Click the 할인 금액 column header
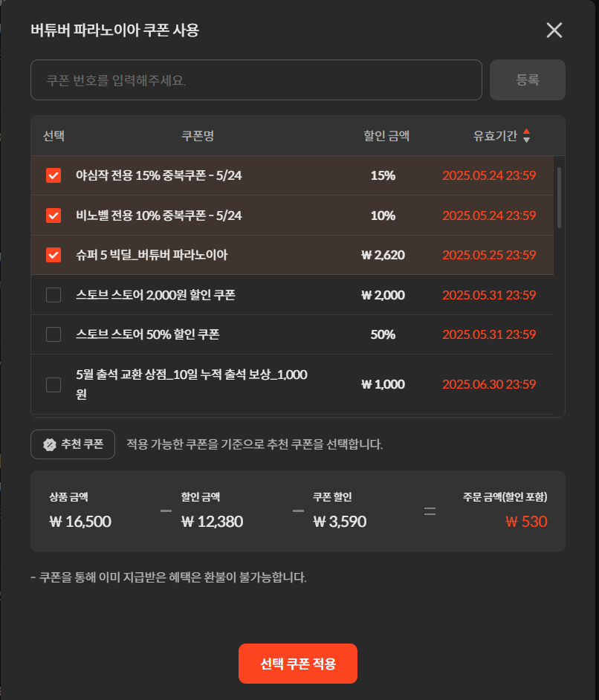The height and width of the screenshot is (700, 599). pos(386,136)
